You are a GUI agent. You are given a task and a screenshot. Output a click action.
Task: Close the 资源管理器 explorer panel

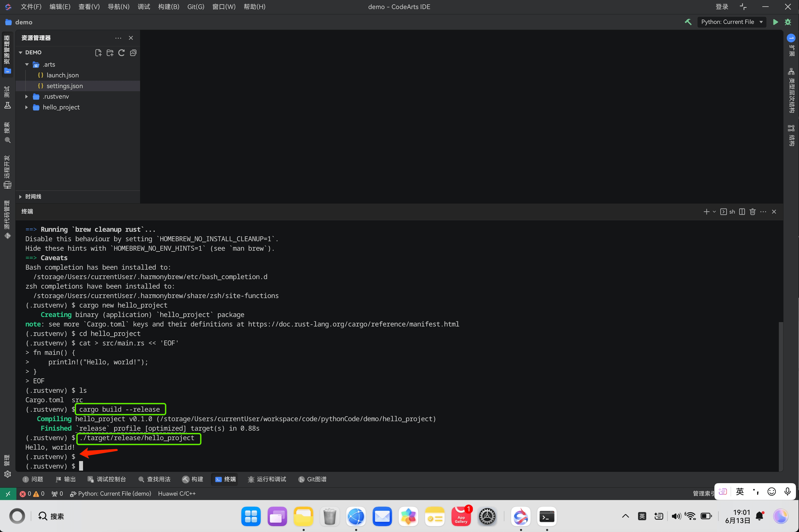coord(131,38)
